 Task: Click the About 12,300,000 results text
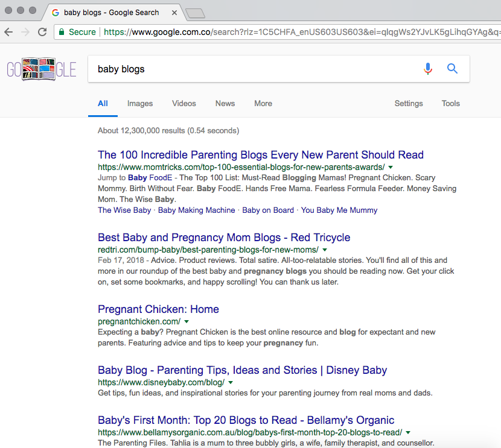pos(168,130)
